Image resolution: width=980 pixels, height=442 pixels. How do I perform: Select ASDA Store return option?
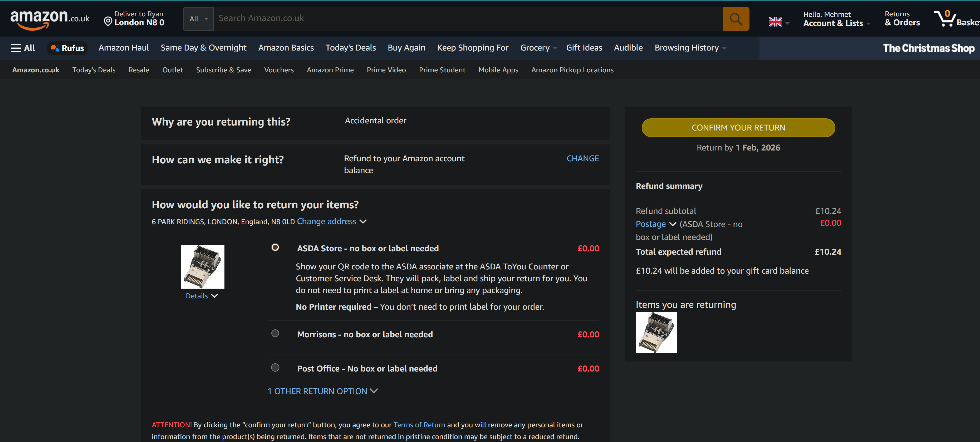click(275, 247)
